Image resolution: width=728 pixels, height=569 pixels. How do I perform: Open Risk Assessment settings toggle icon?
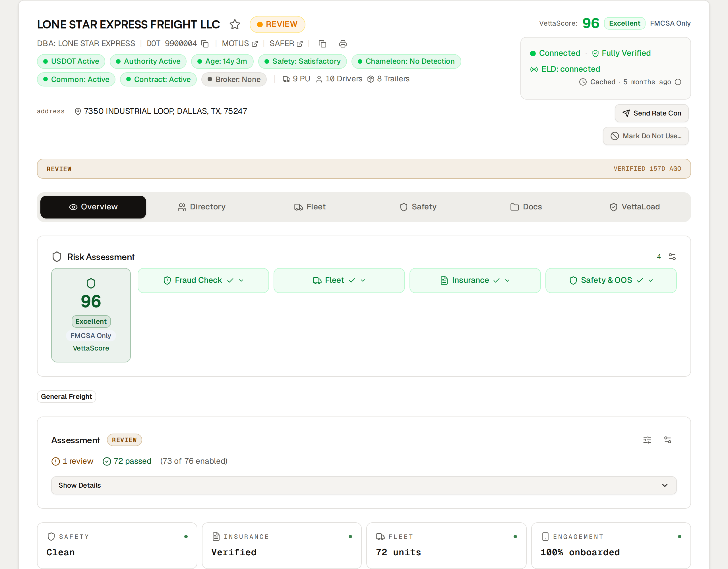672,257
